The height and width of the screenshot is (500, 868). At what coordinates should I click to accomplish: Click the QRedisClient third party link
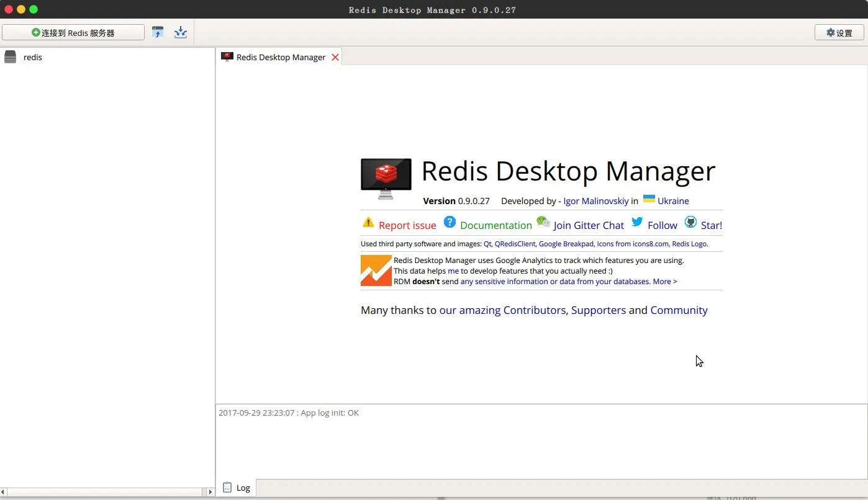tap(515, 244)
